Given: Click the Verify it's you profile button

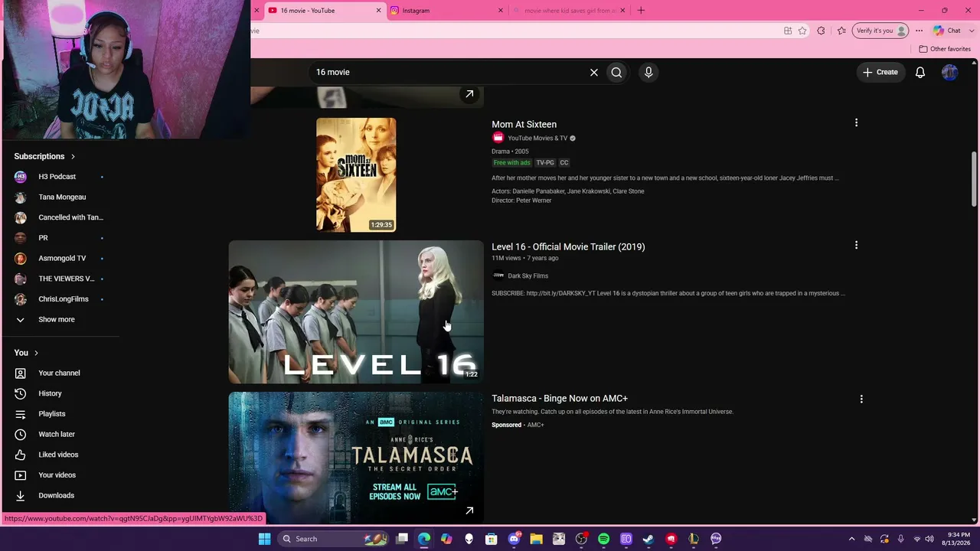Looking at the screenshot, I should [881, 31].
